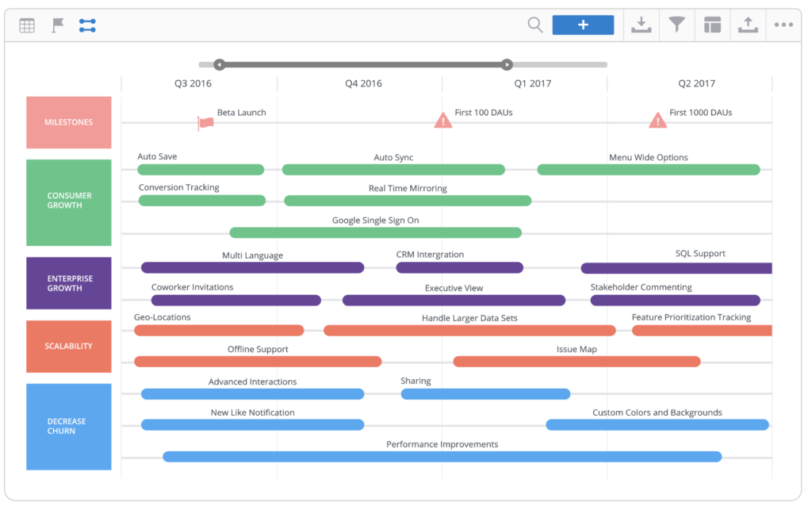This screenshot has height=514, width=812.
Task: Open the filter options
Action: coord(676,25)
